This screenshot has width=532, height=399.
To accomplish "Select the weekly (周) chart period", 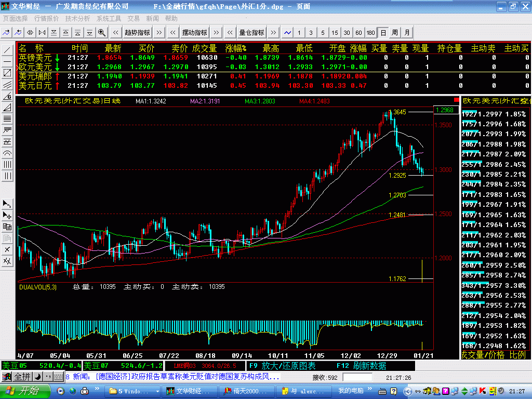I will coord(395,33).
